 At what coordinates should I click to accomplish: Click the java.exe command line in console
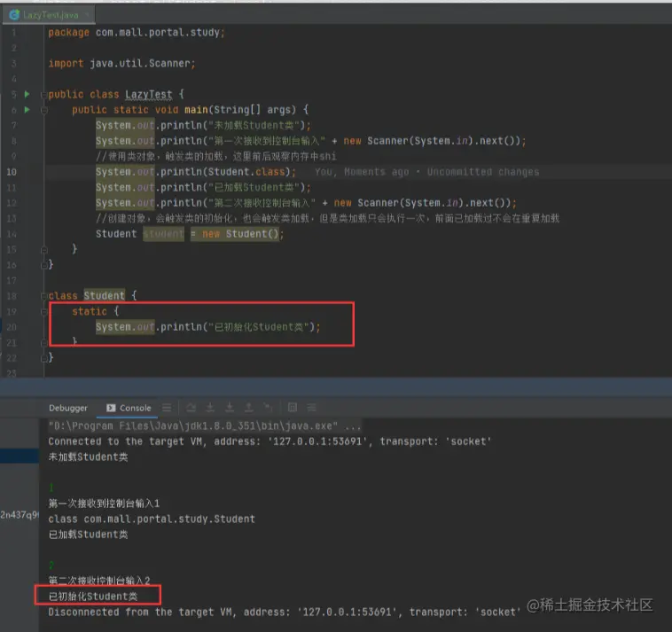click(x=205, y=426)
